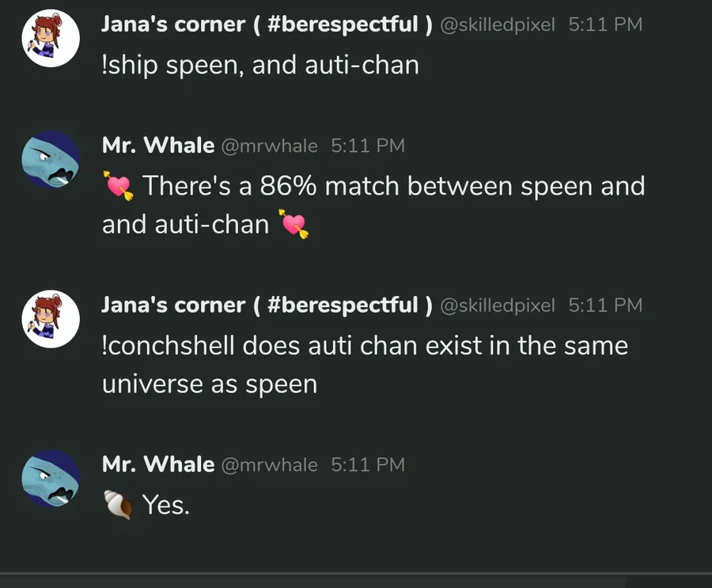Click @skilledpixel handle above the !ship message
Viewport: 712px width, 588px height.
point(497,25)
